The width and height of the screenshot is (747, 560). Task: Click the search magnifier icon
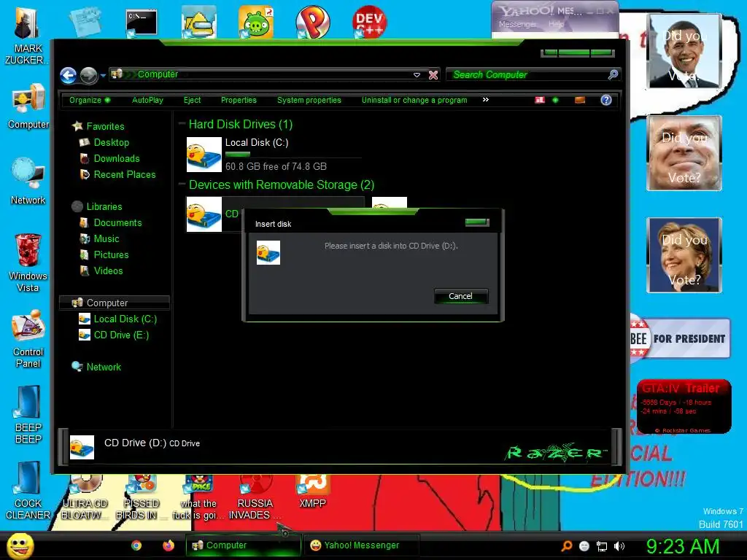(x=613, y=75)
